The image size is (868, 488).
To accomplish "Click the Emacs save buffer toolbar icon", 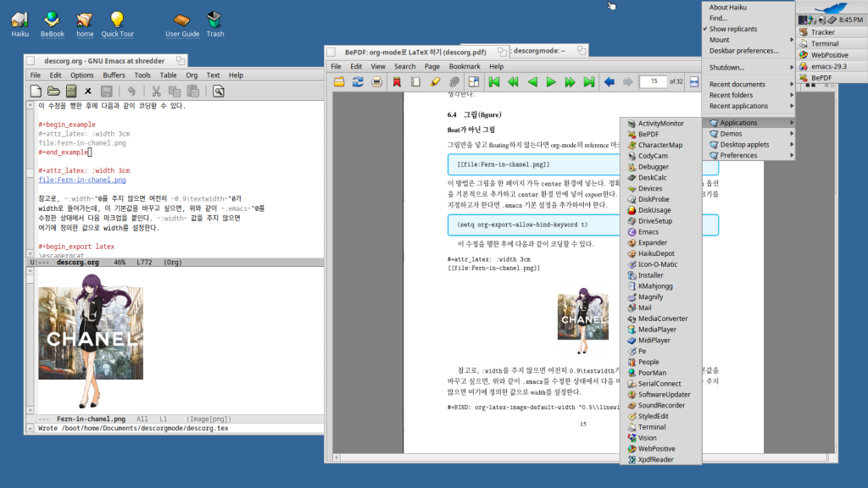I will (x=107, y=91).
